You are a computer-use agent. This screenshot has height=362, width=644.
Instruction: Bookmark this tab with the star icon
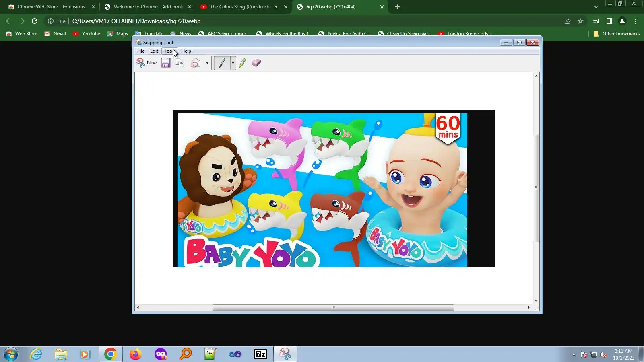tap(580, 21)
